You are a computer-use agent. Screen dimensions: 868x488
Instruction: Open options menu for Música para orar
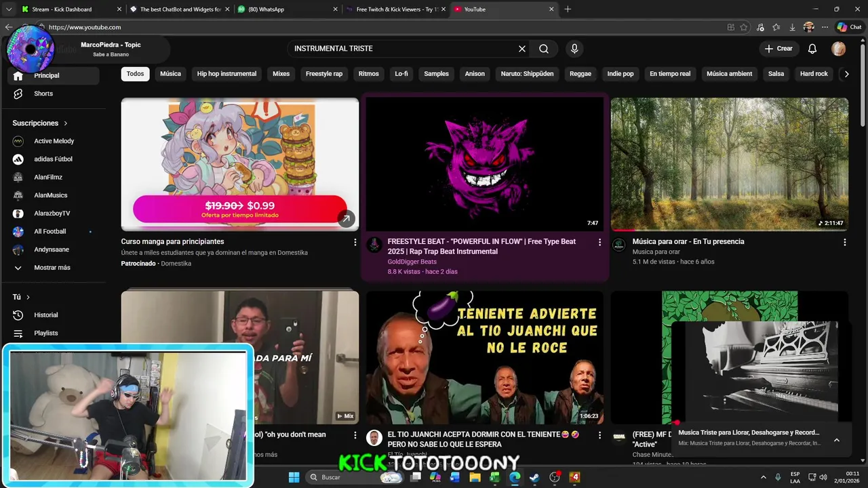click(844, 242)
